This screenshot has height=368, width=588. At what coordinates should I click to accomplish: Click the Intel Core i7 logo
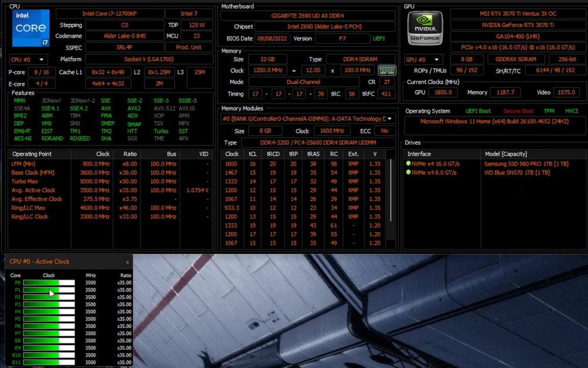pos(31,28)
